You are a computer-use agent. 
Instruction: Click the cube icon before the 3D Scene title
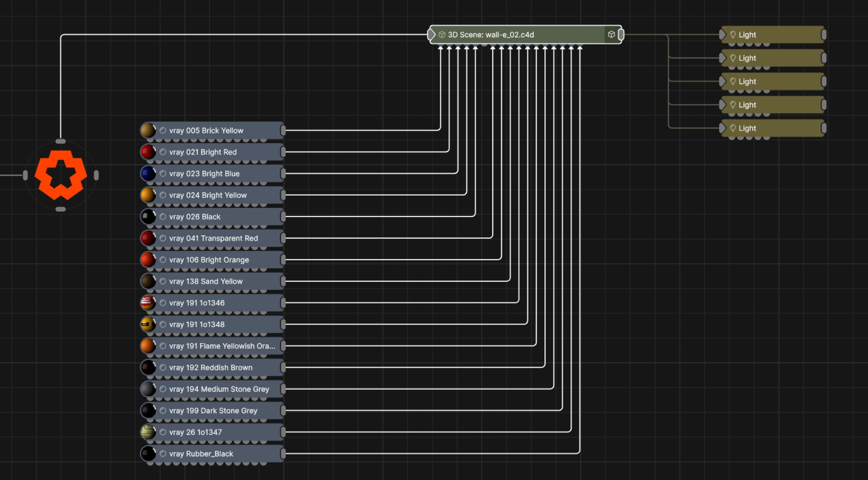(x=442, y=35)
